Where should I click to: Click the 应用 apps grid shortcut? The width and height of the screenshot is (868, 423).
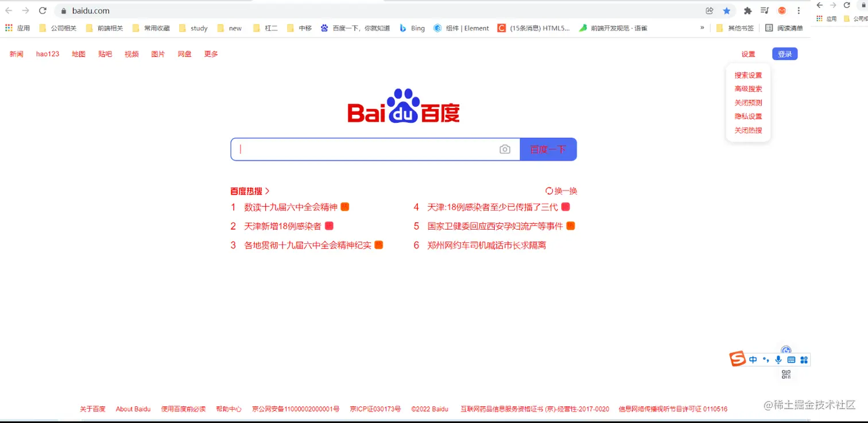pos(18,28)
